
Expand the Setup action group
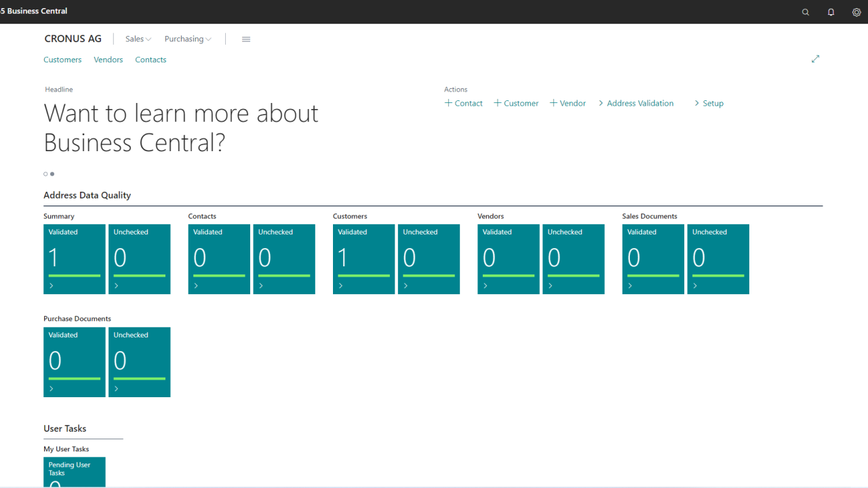(709, 103)
